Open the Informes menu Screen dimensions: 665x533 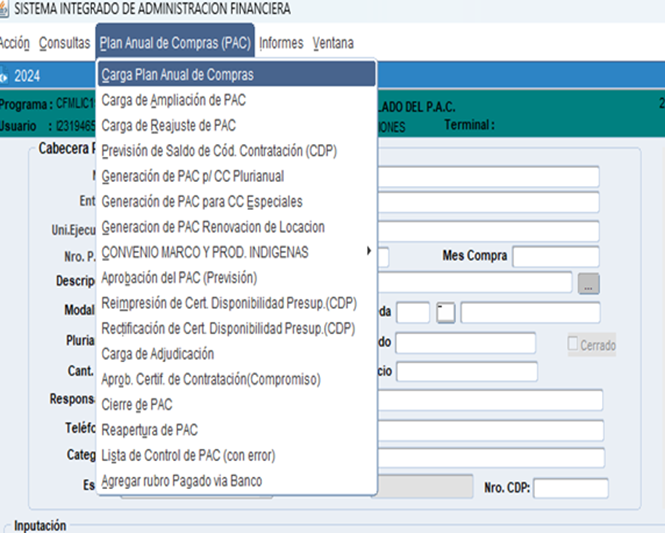point(281,43)
